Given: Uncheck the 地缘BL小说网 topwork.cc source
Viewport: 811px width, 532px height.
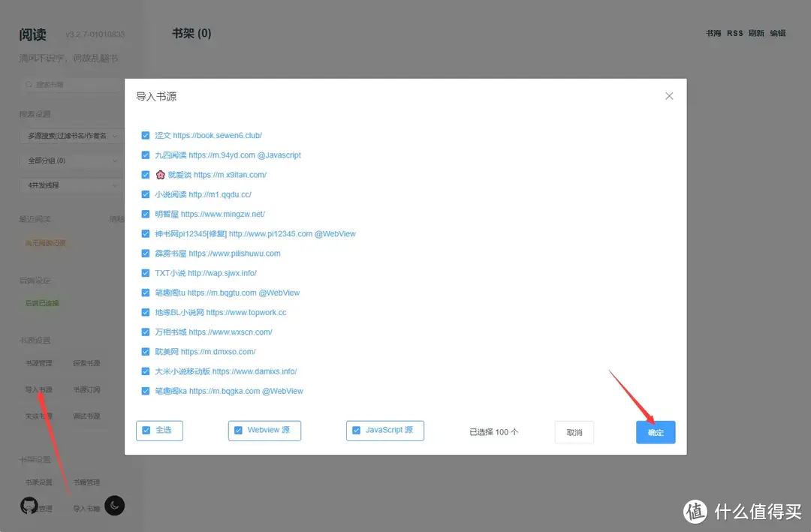Looking at the screenshot, I should click(x=146, y=312).
